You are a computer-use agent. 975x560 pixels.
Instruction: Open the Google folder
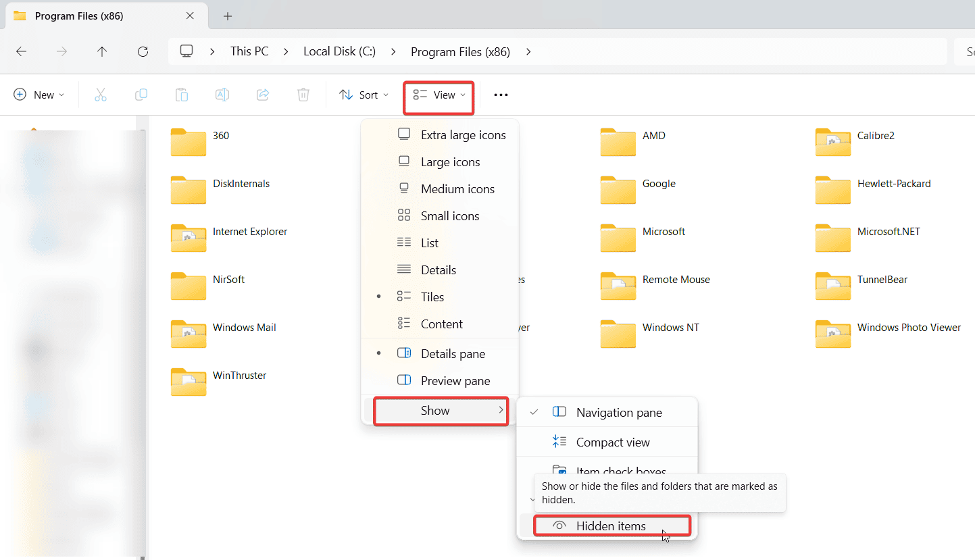(x=638, y=190)
